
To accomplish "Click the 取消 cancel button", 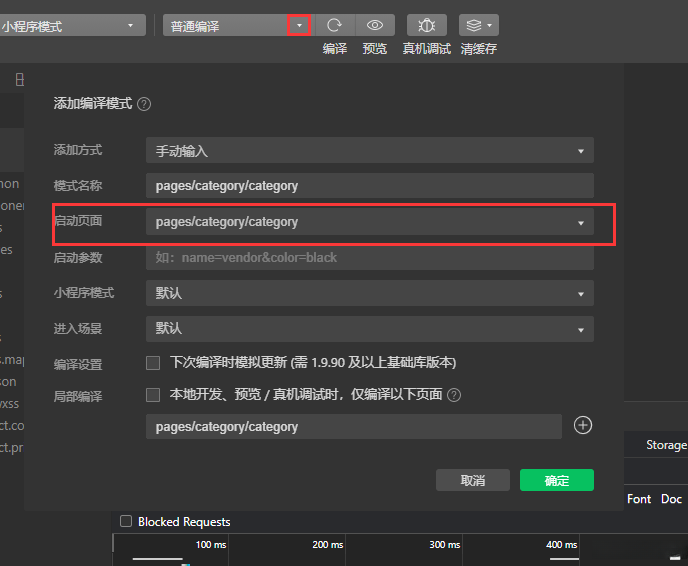I will [473, 480].
